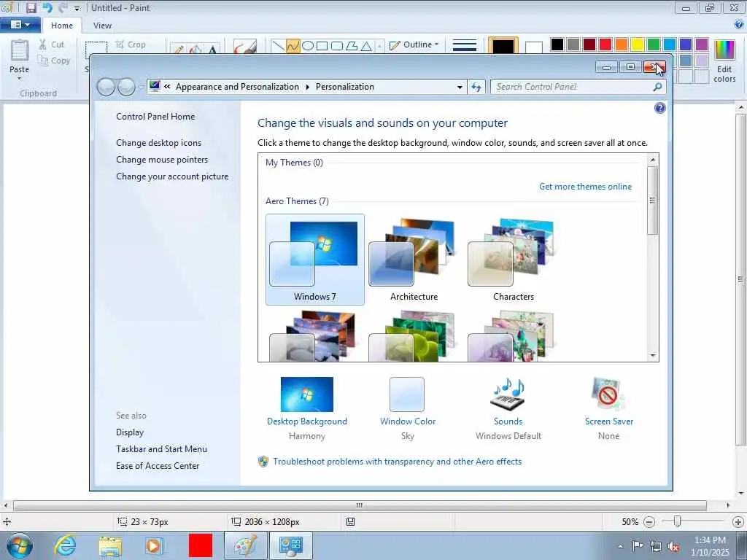The image size is (747, 560).
Task: Open the line Size thickness picker in Paint
Action: [465, 46]
